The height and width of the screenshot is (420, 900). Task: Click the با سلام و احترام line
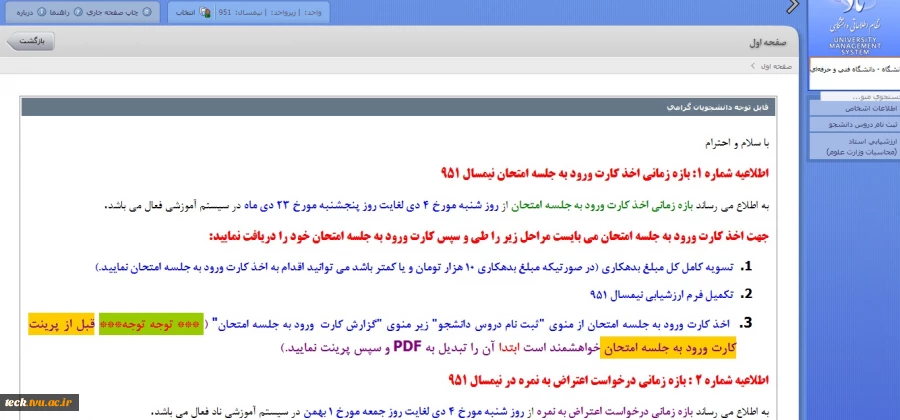point(737,143)
